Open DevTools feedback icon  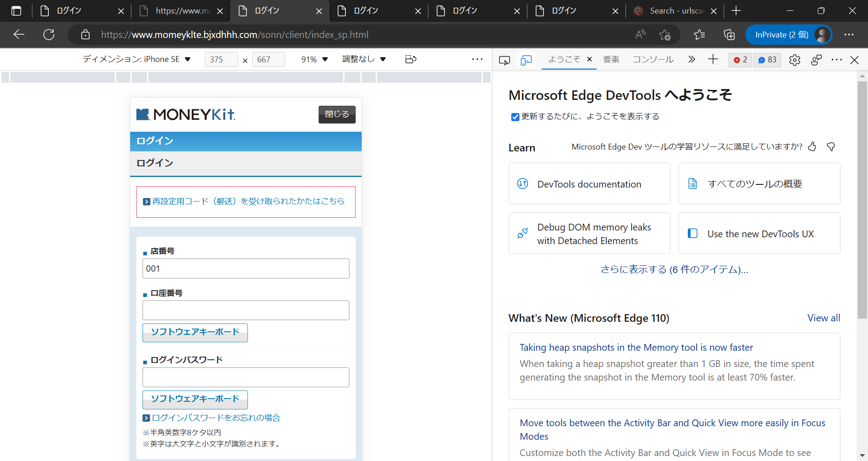tap(816, 60)
